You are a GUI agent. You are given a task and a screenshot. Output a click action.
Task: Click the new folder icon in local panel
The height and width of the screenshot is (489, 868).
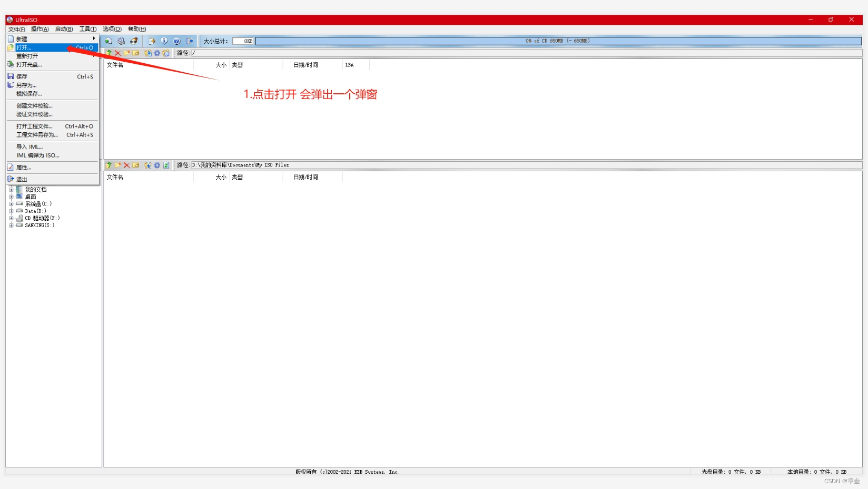click(x=117, y=165)
